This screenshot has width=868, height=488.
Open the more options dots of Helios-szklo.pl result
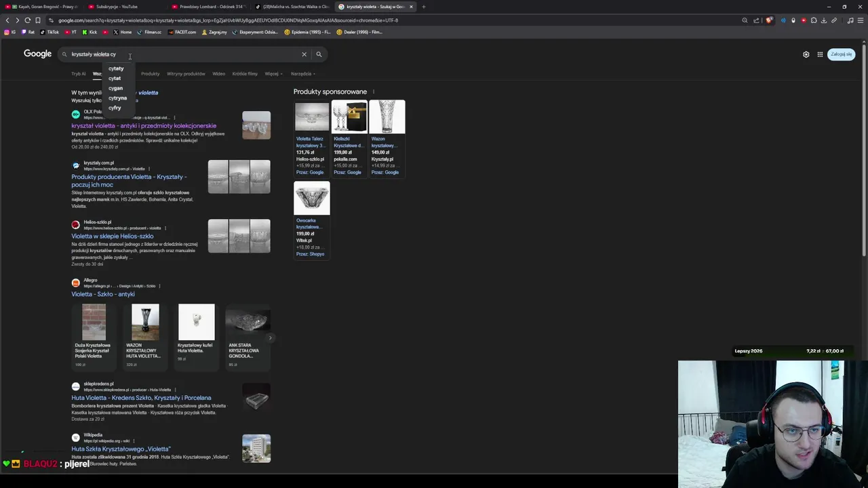pos(165,228)
